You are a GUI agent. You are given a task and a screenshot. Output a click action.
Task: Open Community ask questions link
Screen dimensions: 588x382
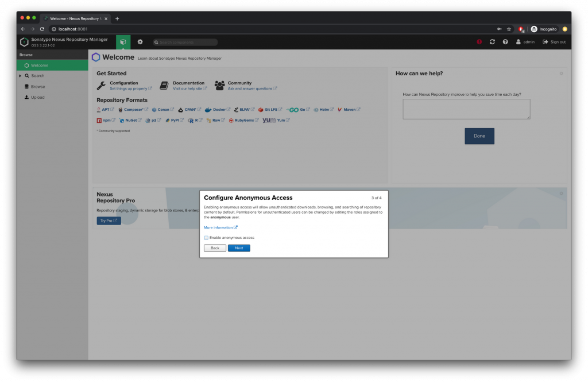[x=253, y=88]
